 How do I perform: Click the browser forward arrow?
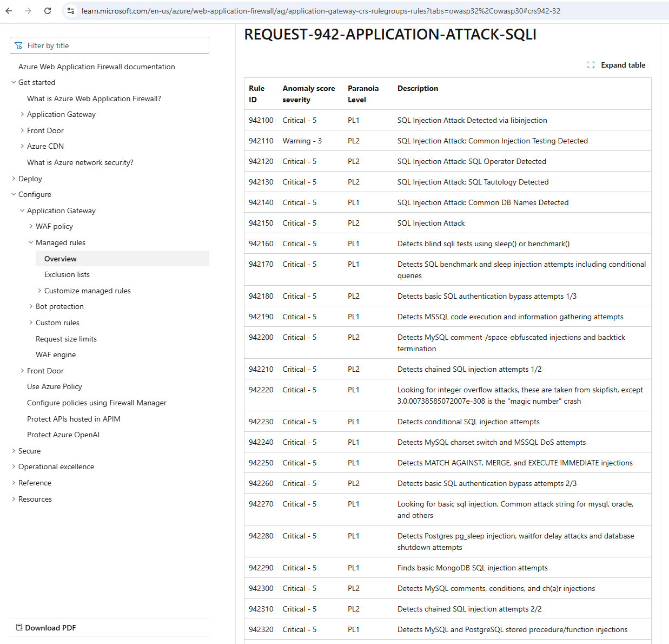point(28,11)
